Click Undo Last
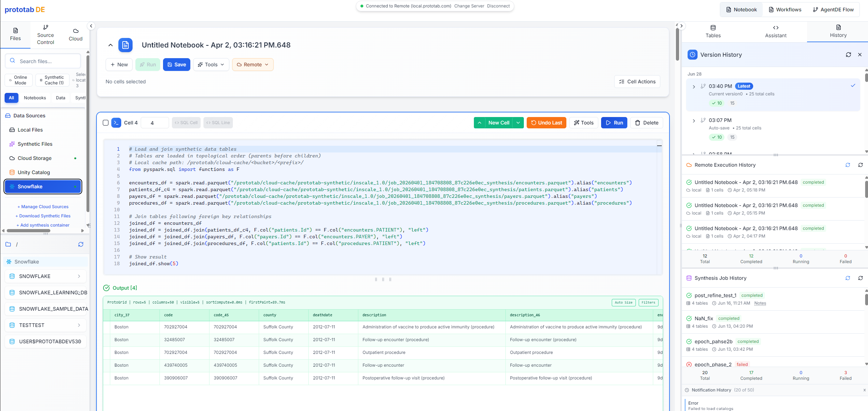The height and width of the screenshot is (411, 868). [546, 123]
